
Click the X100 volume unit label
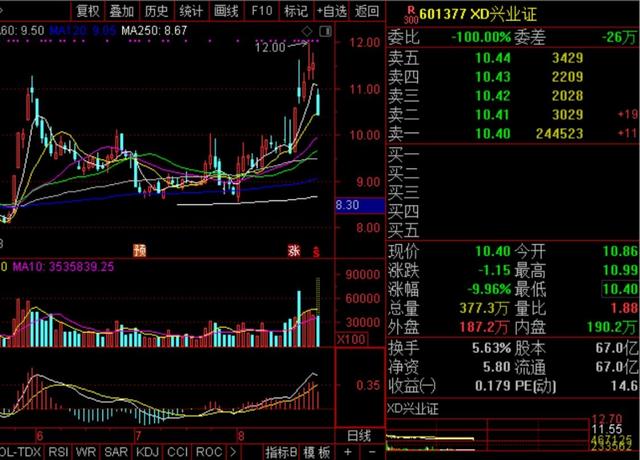click(x=351, y=339)
